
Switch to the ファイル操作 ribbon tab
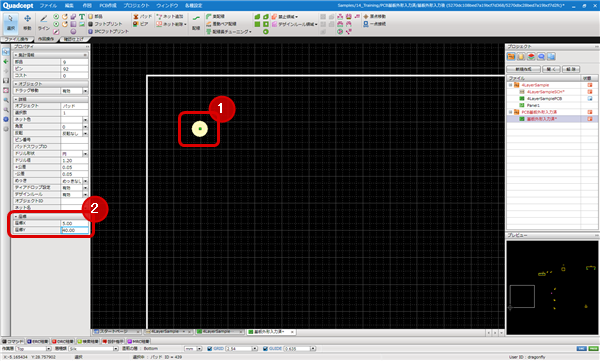16,39
